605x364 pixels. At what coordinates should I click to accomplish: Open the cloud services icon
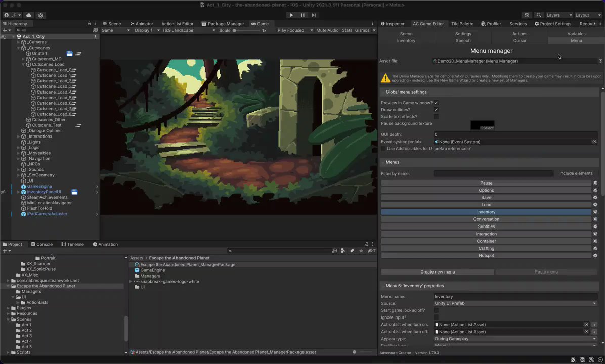coord(28,15)
